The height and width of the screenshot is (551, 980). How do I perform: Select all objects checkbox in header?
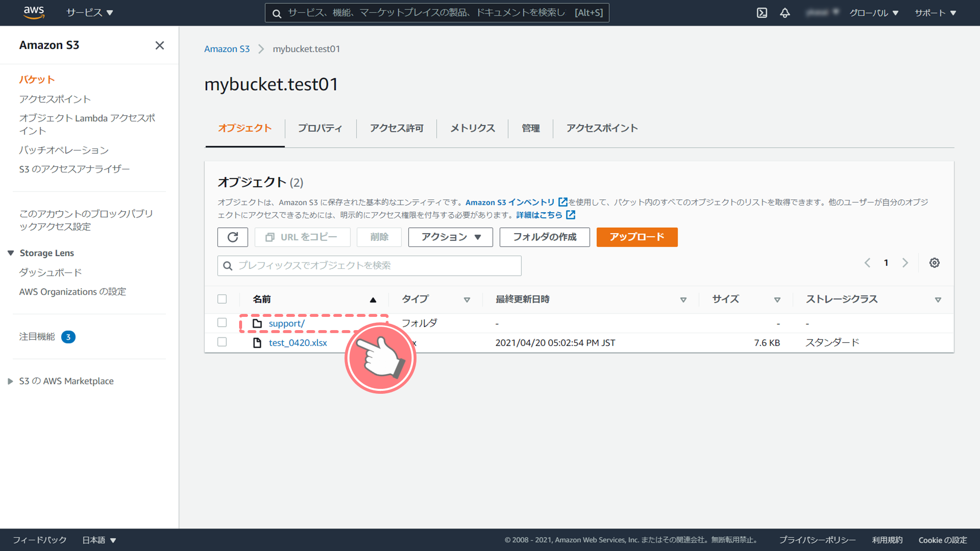(x=222, y=299)
